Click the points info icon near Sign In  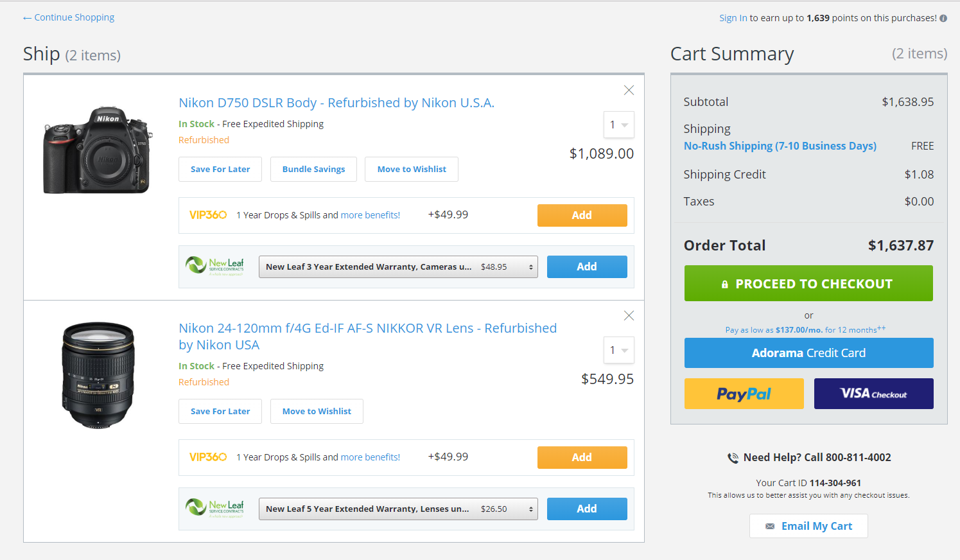943,19
